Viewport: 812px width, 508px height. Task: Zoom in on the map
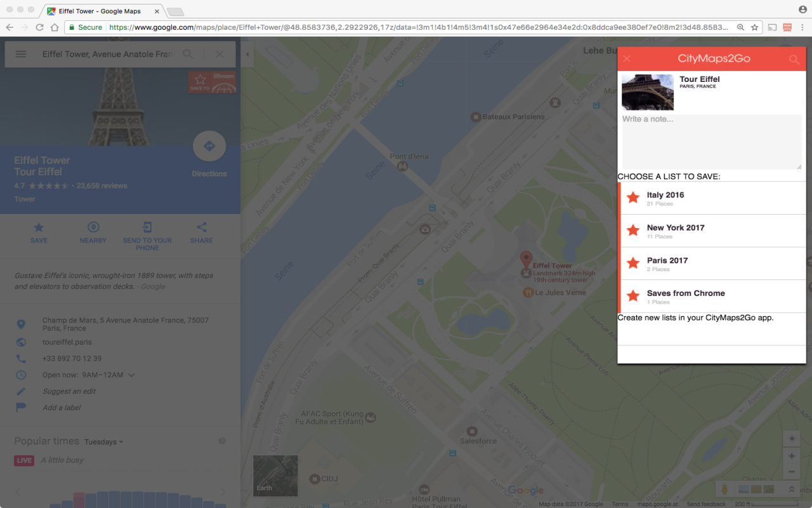click(791, 456)
